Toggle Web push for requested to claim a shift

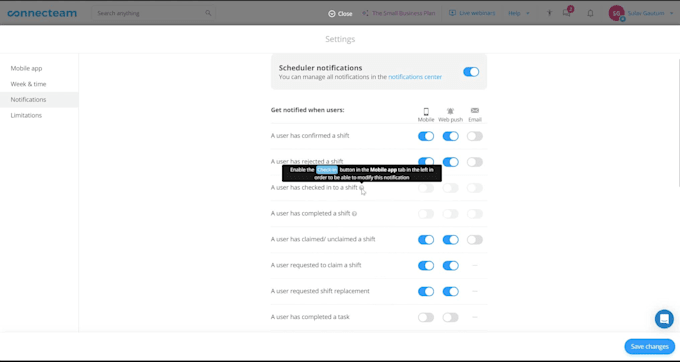click(x=451, y=266)
